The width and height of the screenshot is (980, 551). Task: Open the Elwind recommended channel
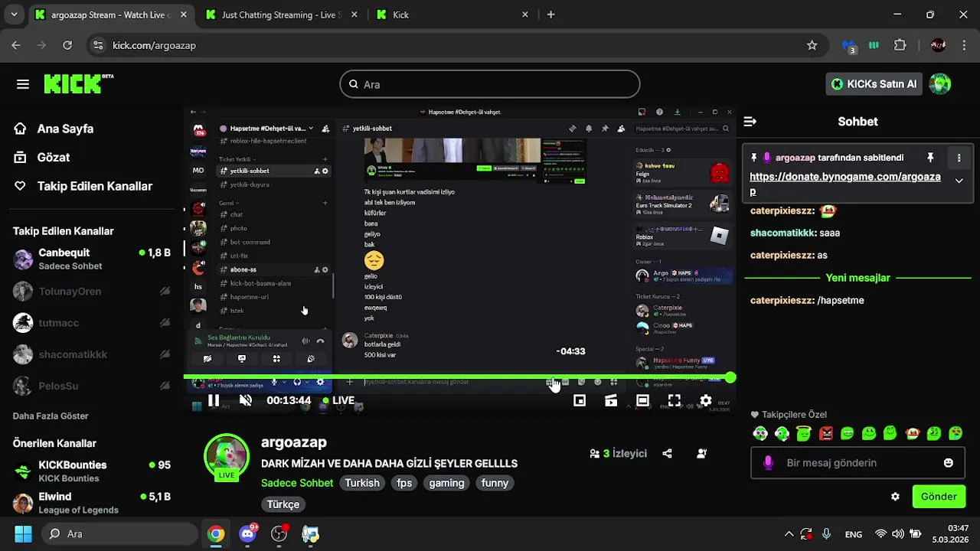click(92, 503)
